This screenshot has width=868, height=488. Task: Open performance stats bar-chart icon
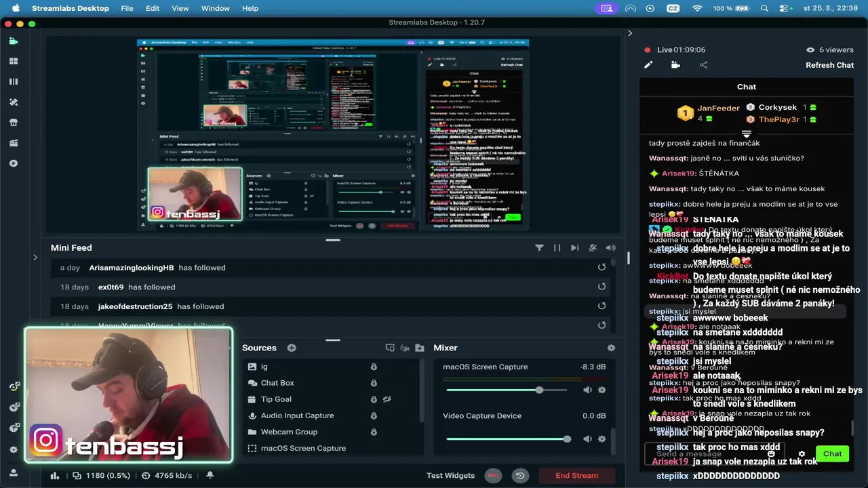click(55, 476)
